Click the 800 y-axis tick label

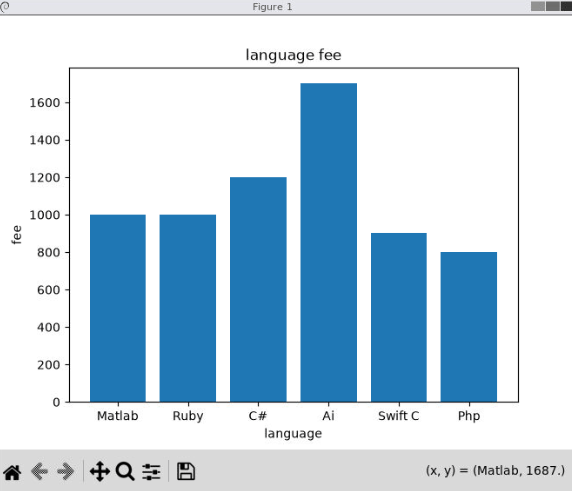49,252
